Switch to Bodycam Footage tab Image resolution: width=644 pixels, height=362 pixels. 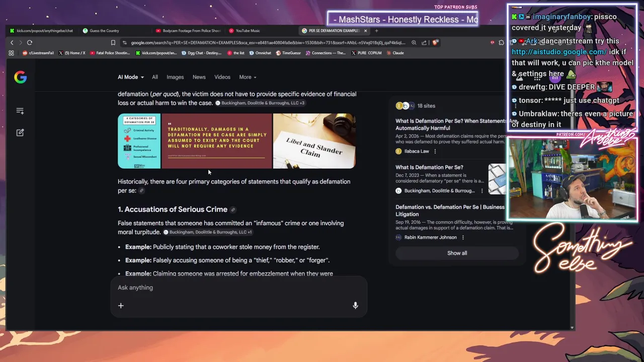(189, 31)
